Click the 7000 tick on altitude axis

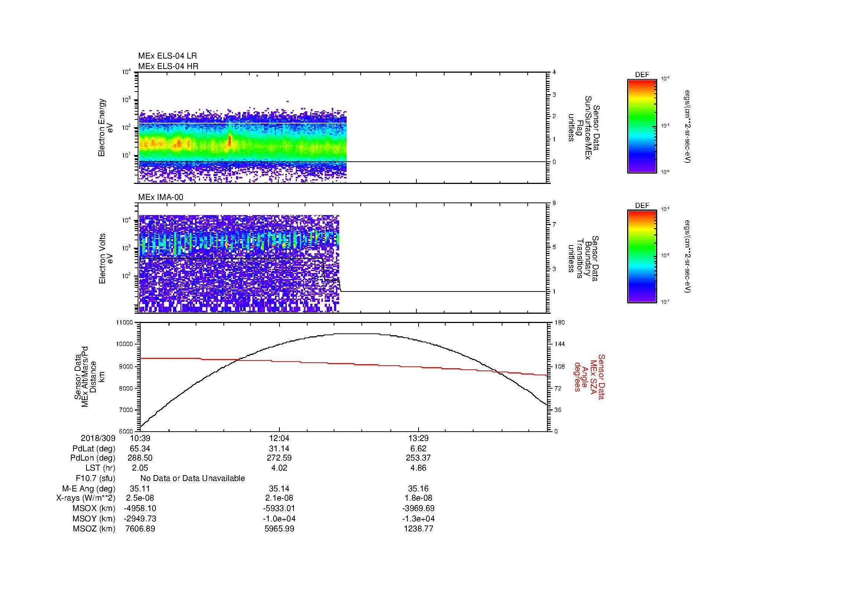[x=127, y=410]
